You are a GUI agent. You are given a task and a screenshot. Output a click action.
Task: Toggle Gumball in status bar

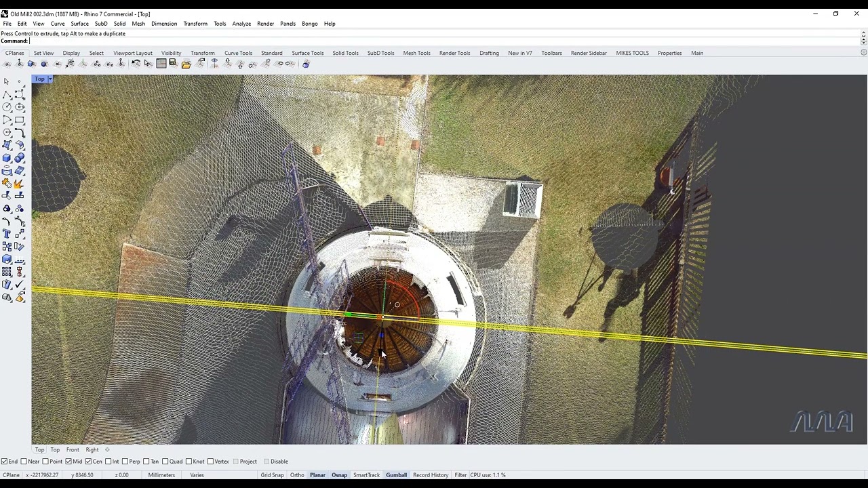click(x=396, y=475)
